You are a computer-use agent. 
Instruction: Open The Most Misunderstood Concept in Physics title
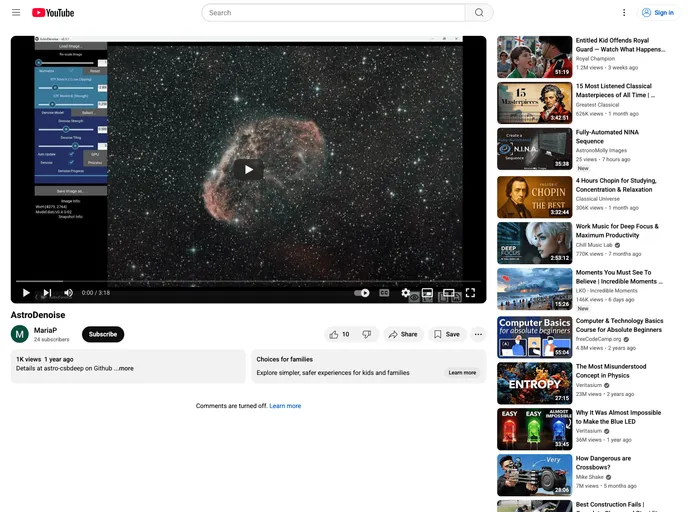point(611,371)
